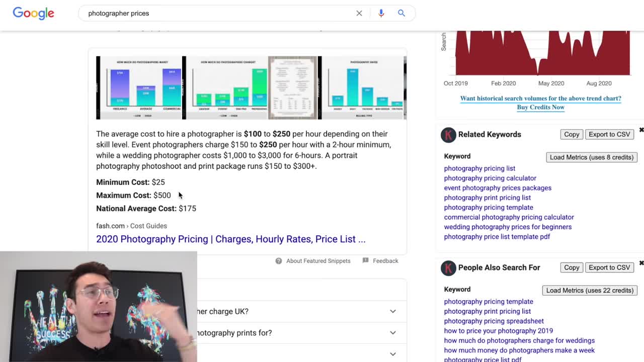Expand the third People also ask chevron

tap(393, 354)
